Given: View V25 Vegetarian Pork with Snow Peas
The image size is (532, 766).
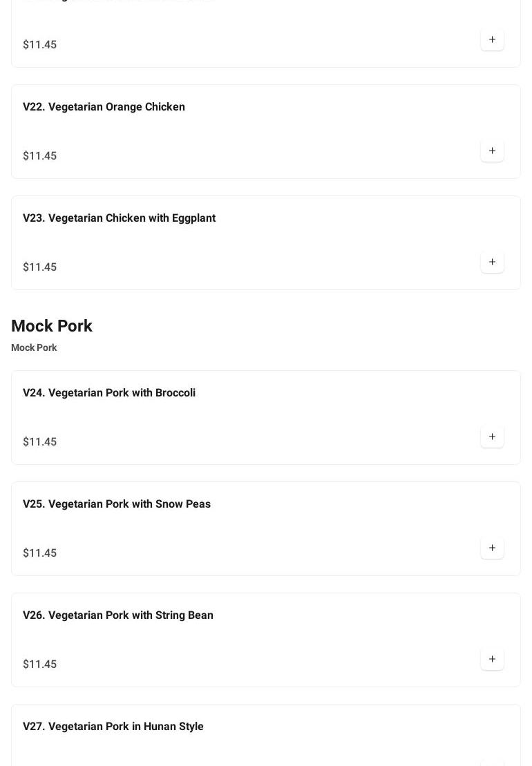Looking at the screenshot, I should pos(117,504).
